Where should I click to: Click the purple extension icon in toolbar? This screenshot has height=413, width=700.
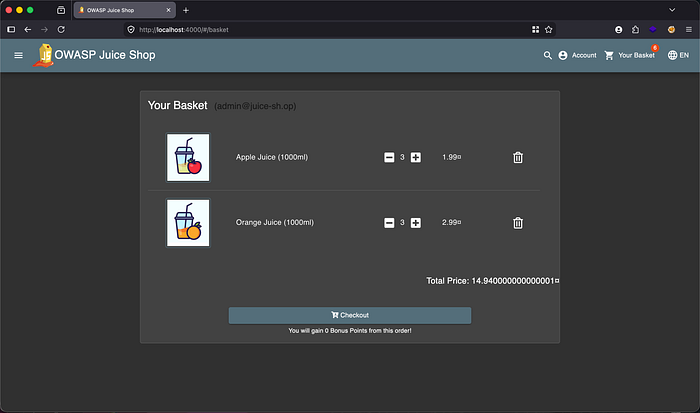(653, 29)
